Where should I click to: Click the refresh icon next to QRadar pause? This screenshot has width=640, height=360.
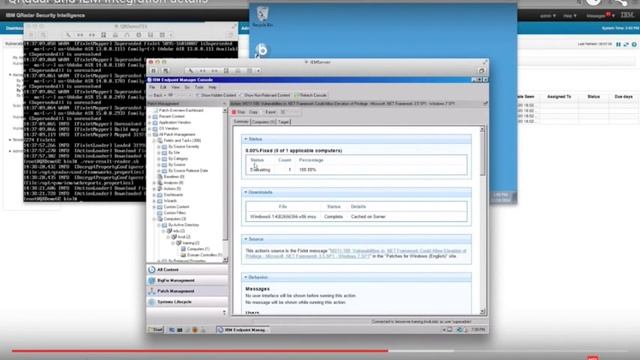626,44
